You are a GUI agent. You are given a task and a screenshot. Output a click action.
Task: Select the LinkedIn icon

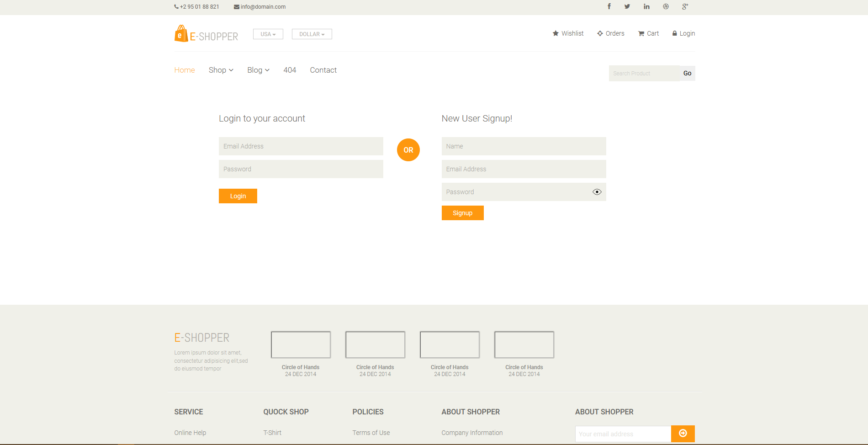646,6
